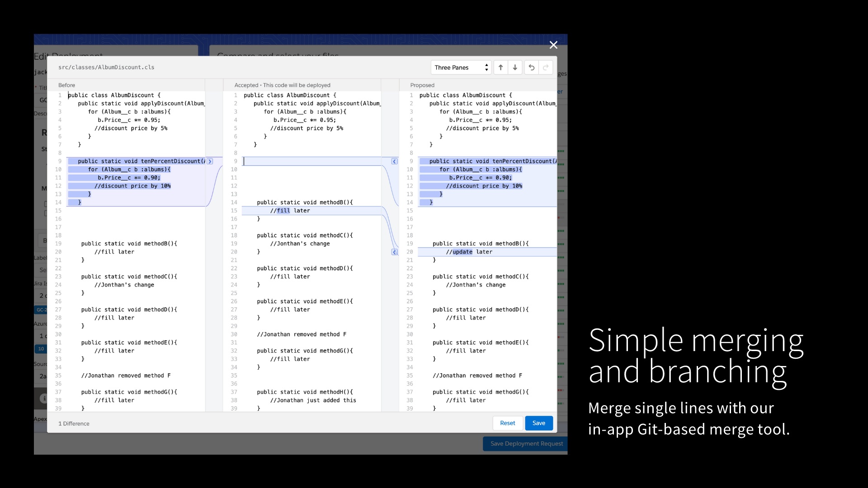The image size is (868, 488).
Task: Undo the last merge change
Action: click(531, 67)
